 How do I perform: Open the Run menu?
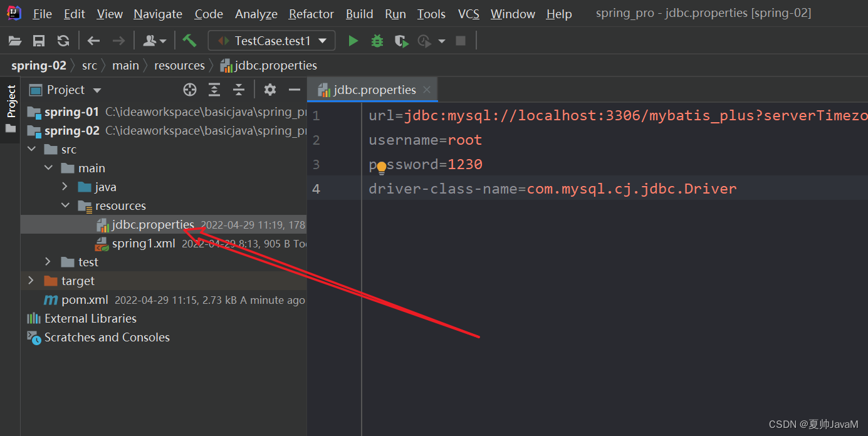[395, 14]
